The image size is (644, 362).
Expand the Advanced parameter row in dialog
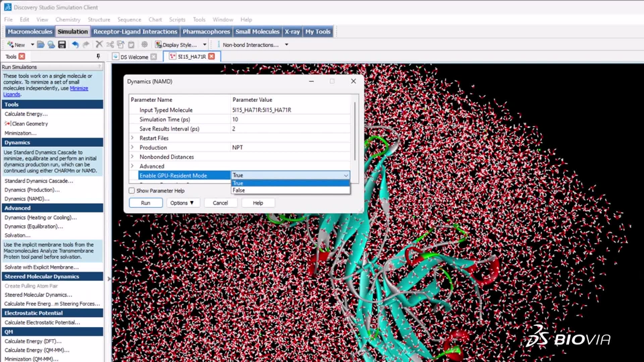(x=132, y=166)
